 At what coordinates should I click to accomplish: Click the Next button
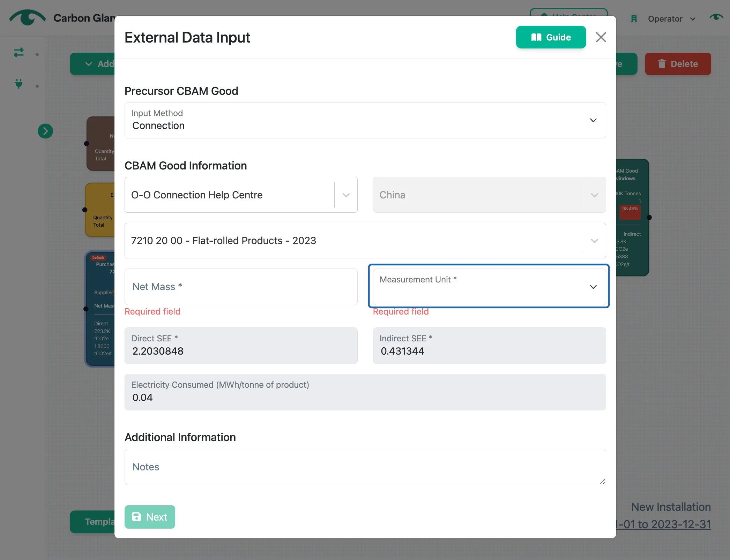tap(150, 517)
